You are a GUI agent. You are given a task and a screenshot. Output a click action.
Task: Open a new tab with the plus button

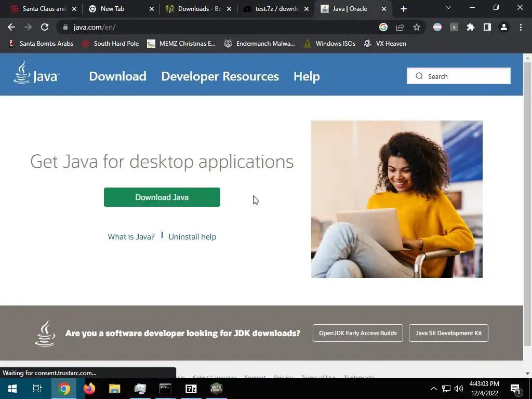[x=403, y=9]
